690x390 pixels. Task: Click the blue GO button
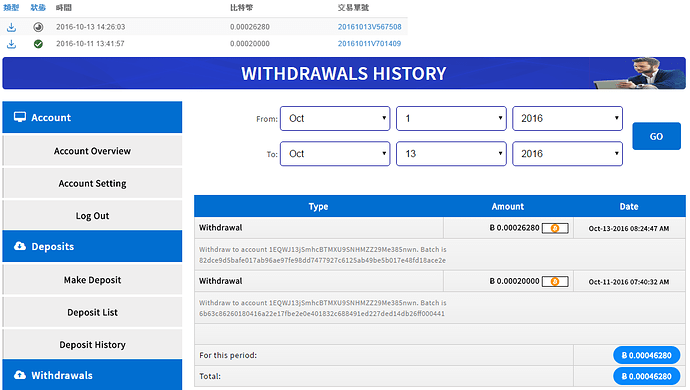point(656,136)
